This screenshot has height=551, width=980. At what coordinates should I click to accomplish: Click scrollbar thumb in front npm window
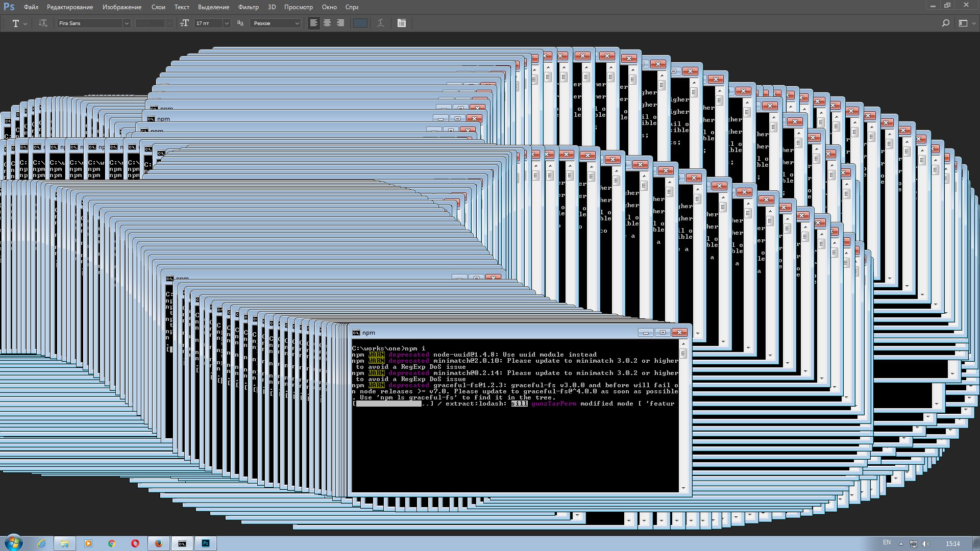683,353
